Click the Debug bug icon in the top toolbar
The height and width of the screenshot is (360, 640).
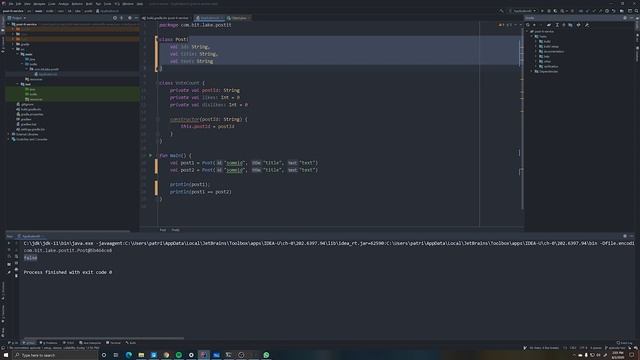(549, 11)
